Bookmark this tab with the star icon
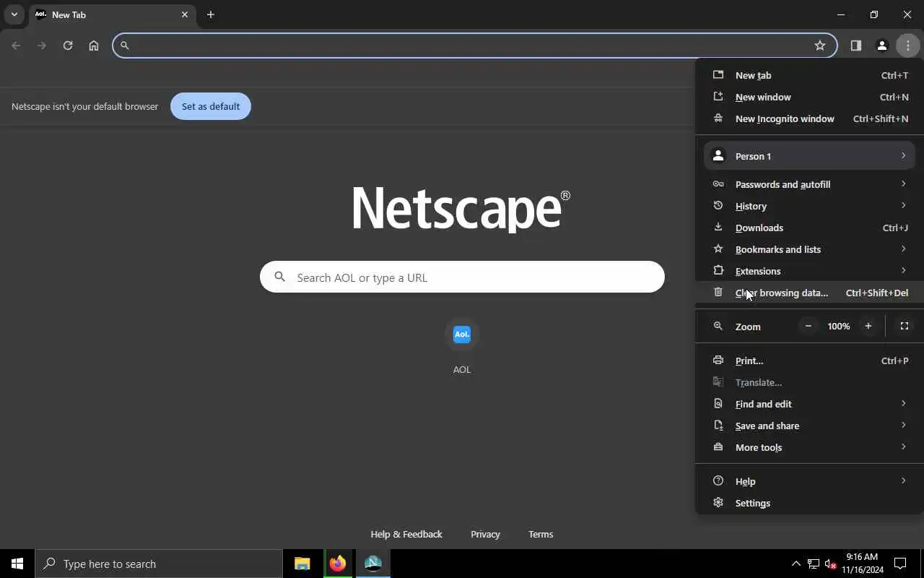924x578 pixels. tap(820, 46)
